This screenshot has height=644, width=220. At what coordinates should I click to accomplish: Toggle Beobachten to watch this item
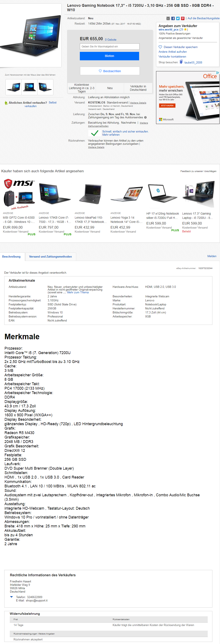(110, 71)
